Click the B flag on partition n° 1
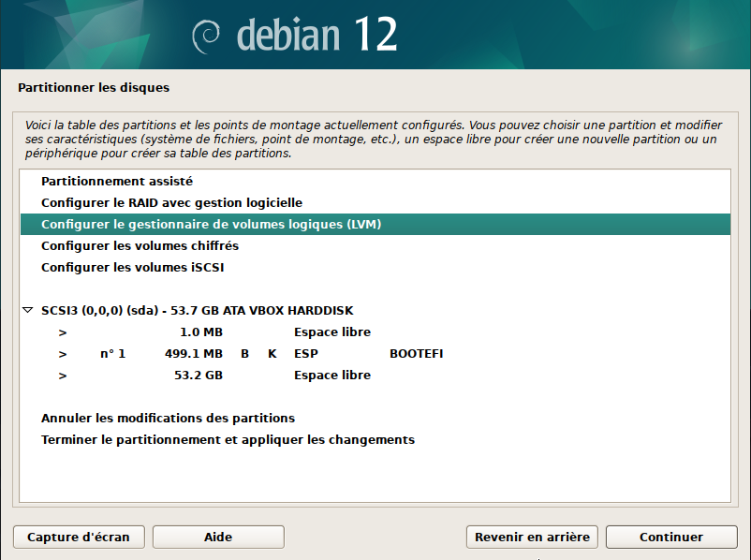 pyautogui.click(x=244, y=354)
